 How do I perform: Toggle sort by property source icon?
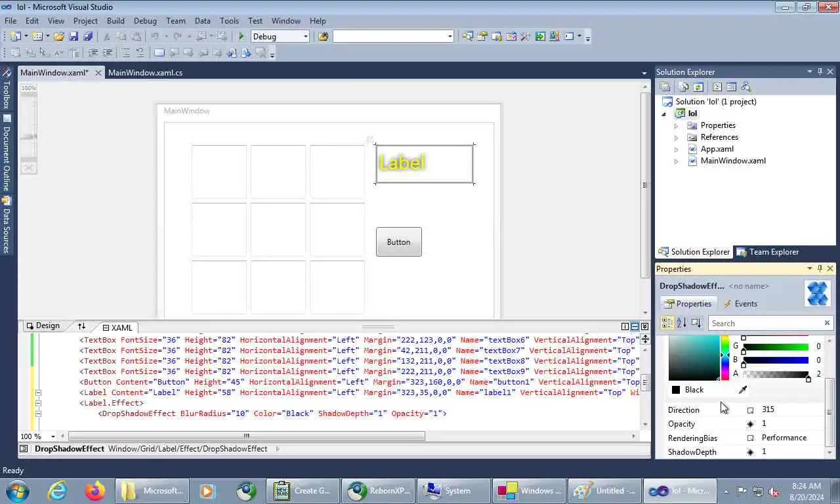click(x=696, y=323)
